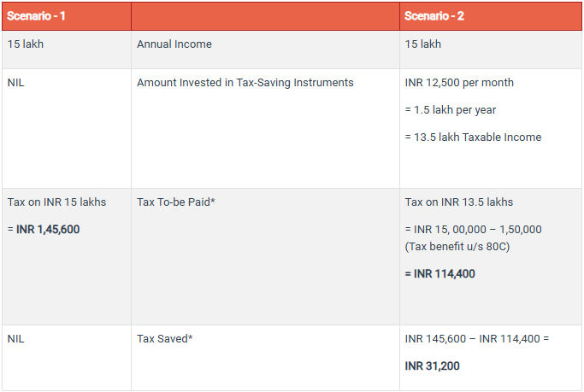Click the Tax on INR 15 lakhs text
The width and height of the screenshot is (584, 392).
tap(57, 202)
